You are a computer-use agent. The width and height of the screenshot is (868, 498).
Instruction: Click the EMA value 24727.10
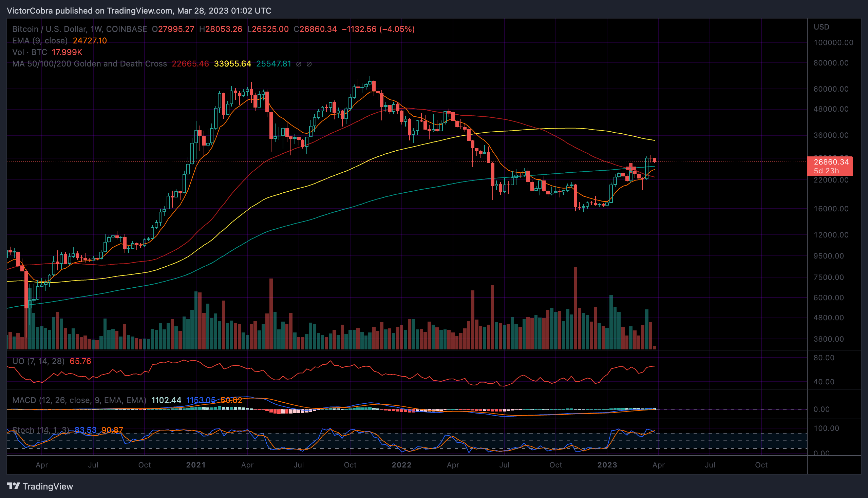pyautogui.click(x=90, y=41)
